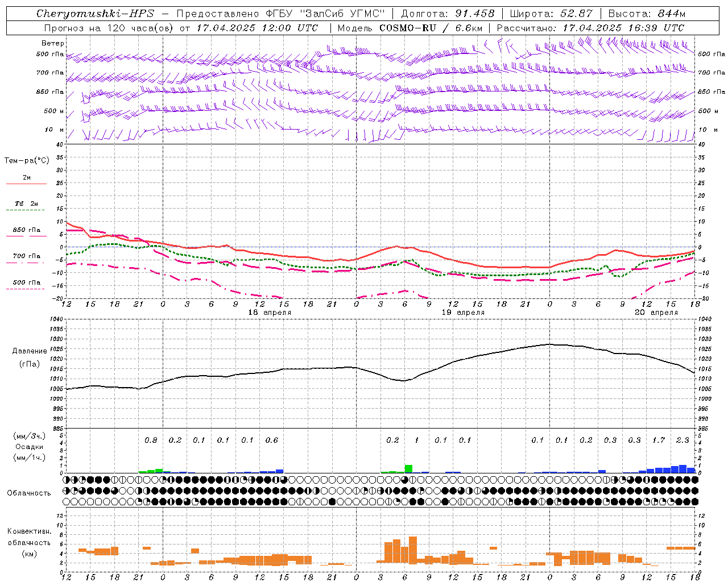The height and width of the screenshot is (582, 728).
Task: Click the precipitation value 0.6
Action: (x=272, y=440)
